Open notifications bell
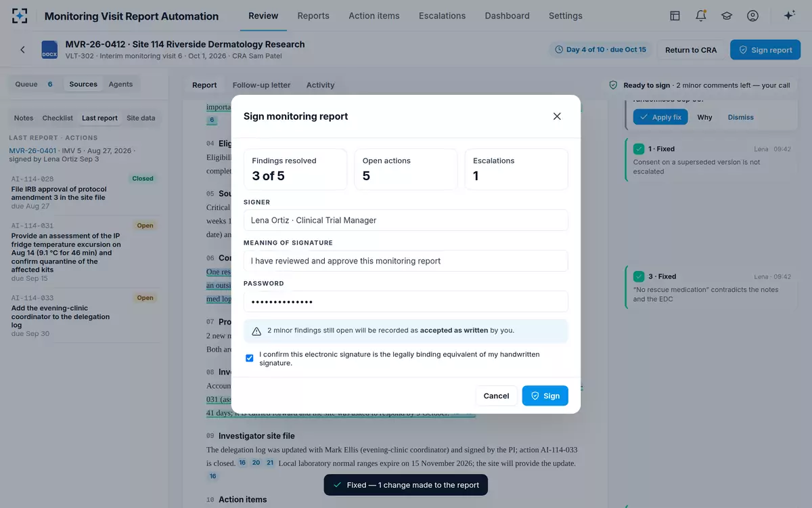The height and width of the screenshot is (508, 812). click(x=701, y=16)
